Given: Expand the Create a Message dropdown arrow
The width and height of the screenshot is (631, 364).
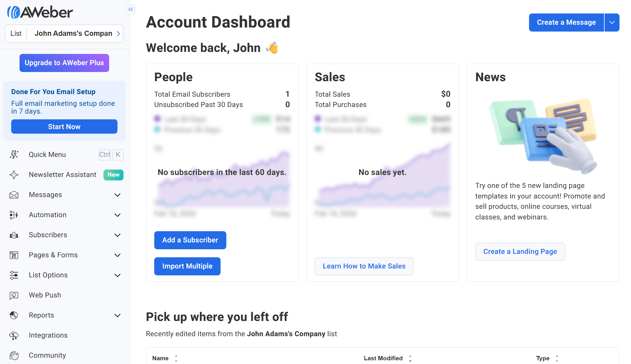Looking at the screenshot, I should coord(612,22).
